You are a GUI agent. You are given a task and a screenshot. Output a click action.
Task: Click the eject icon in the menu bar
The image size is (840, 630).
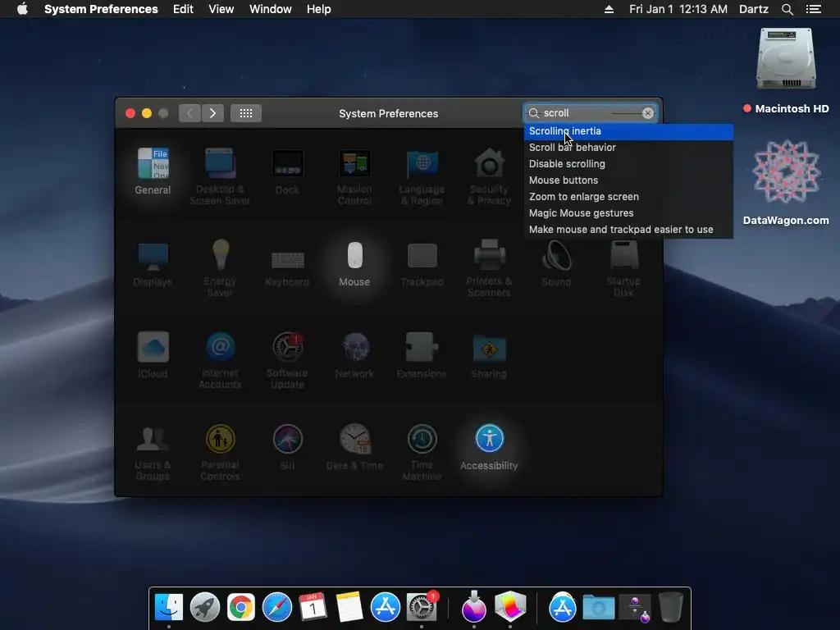click(x=609, y=9)
